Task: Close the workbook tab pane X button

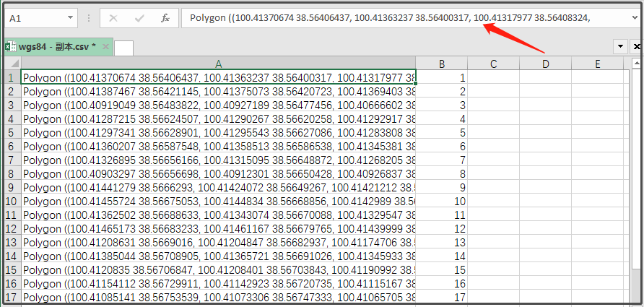Action: click(x=637, y=46)
